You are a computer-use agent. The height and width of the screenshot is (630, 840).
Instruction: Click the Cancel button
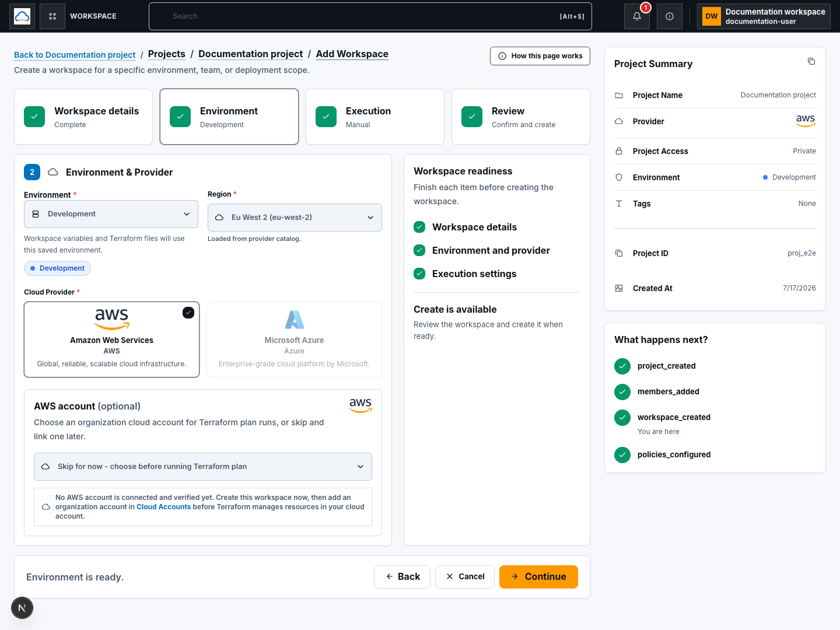465,577
